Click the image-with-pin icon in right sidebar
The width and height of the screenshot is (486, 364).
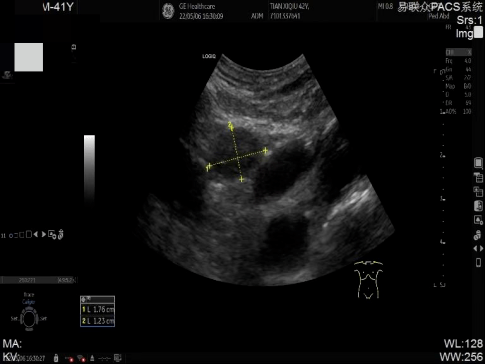[478, 220]
